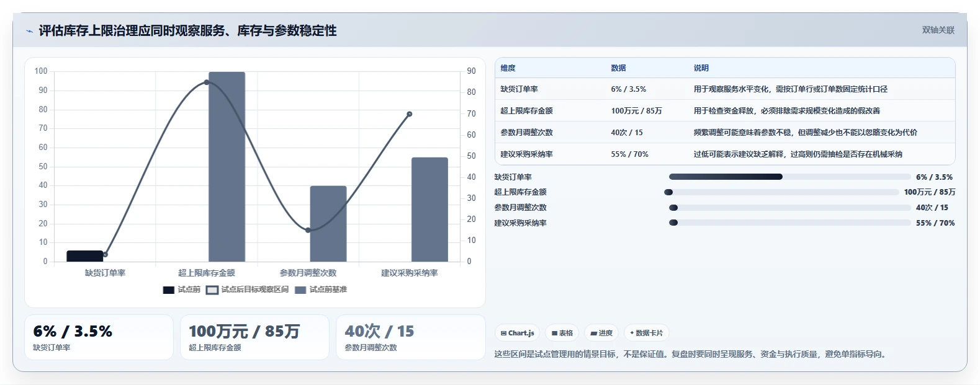Click the line point at 建议采购采纳率
Image resolution: width=980 pixels, height=385 pixels.
[x=410, y=114]
